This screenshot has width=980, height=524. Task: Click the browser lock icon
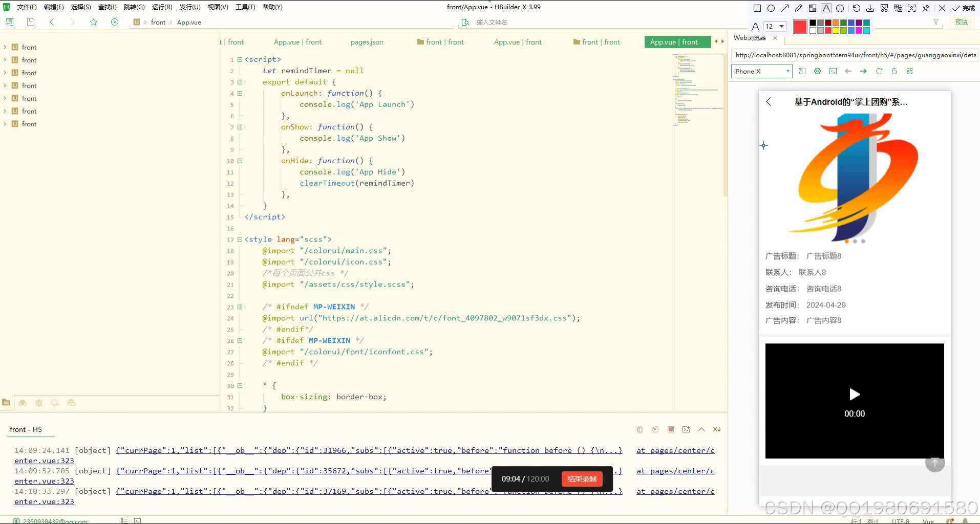(x=894, y=71)
